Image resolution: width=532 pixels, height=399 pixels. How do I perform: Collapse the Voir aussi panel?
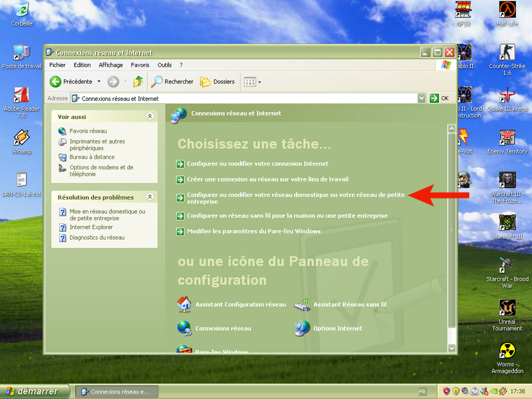[150, 116]
